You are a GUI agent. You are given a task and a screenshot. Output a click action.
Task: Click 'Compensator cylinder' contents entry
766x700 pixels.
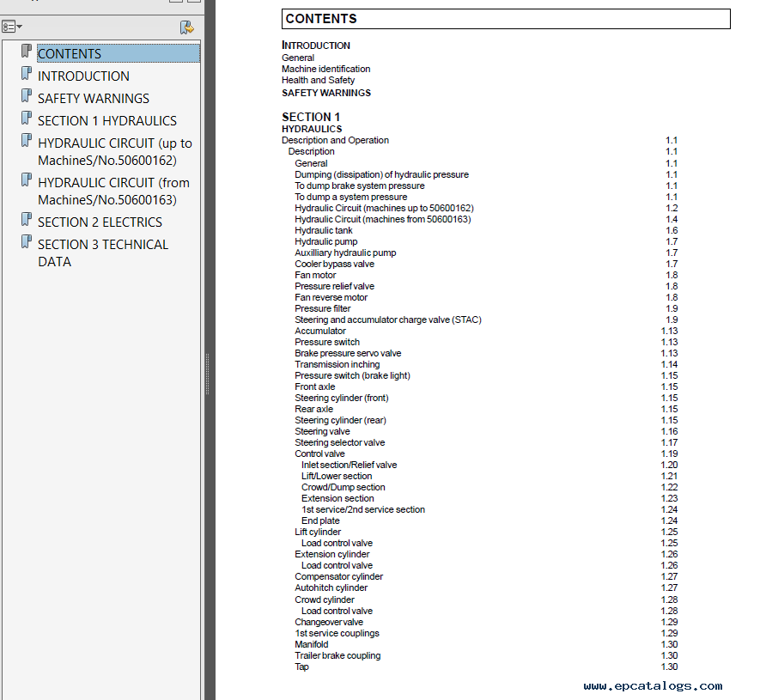(338, 577)
